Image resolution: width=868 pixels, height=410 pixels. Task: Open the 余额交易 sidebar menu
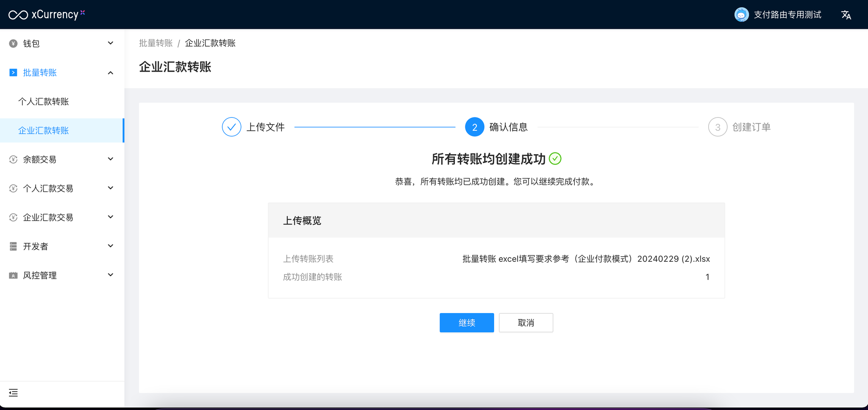(62, 159)
